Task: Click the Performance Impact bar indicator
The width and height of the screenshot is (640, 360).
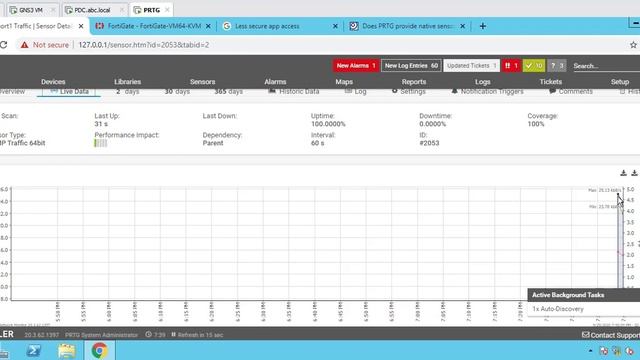Action: (x=101, y=143)
